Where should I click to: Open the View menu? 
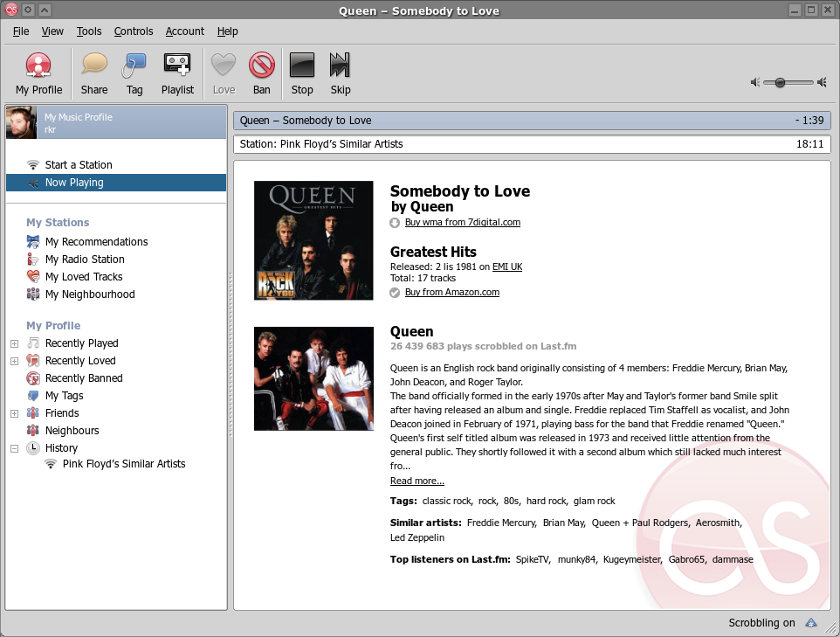[x=52, y=31]
